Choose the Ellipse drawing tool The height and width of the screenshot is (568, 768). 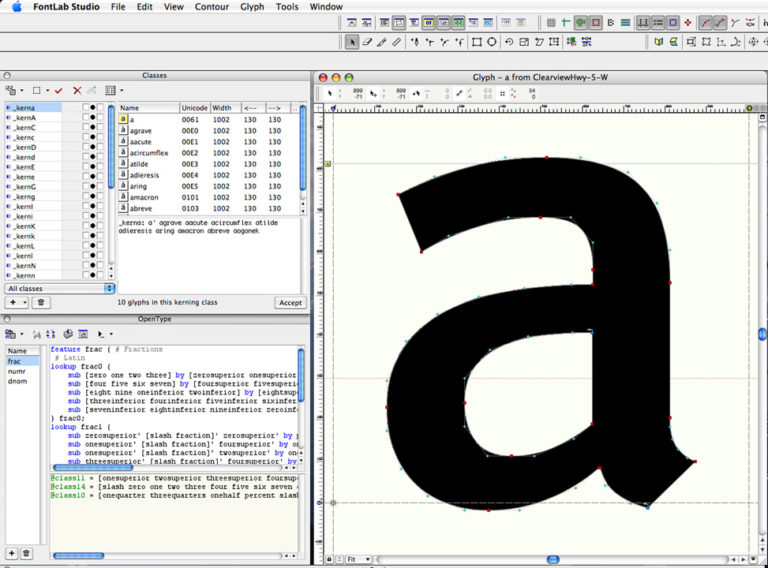[492, 42]
